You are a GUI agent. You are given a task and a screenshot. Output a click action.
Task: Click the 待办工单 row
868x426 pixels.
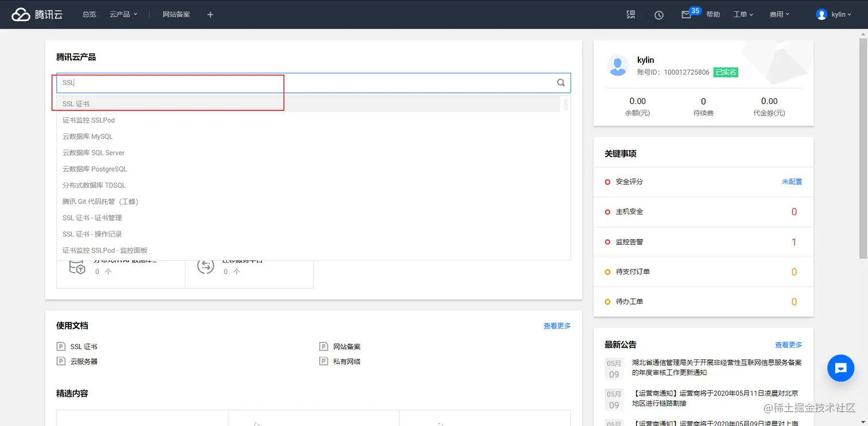point(703,301)
